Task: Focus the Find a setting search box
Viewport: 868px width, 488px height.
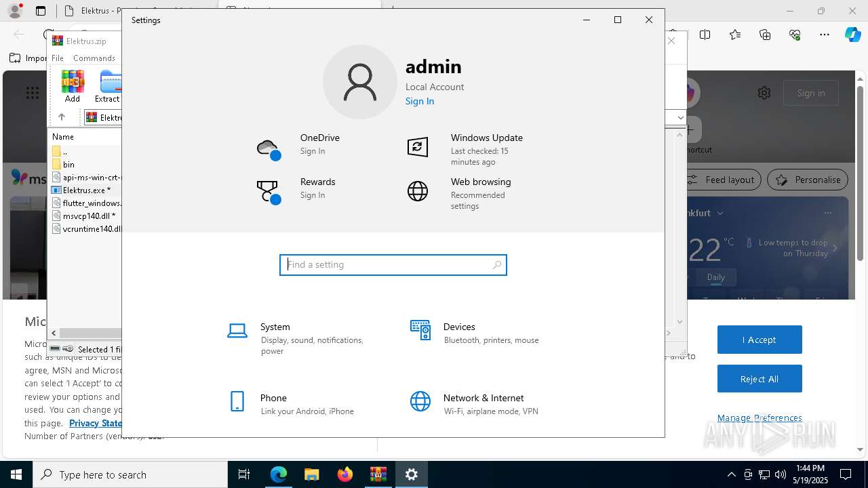Action: 393,265
